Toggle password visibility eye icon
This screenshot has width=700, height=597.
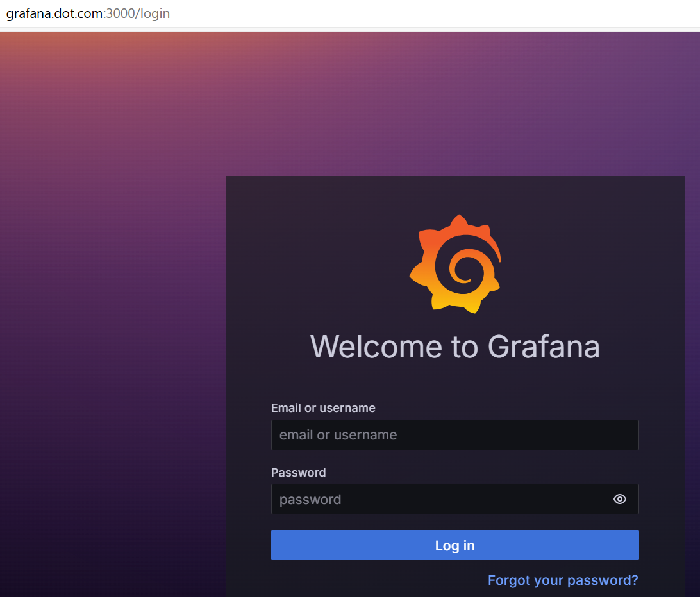[620, 499]
